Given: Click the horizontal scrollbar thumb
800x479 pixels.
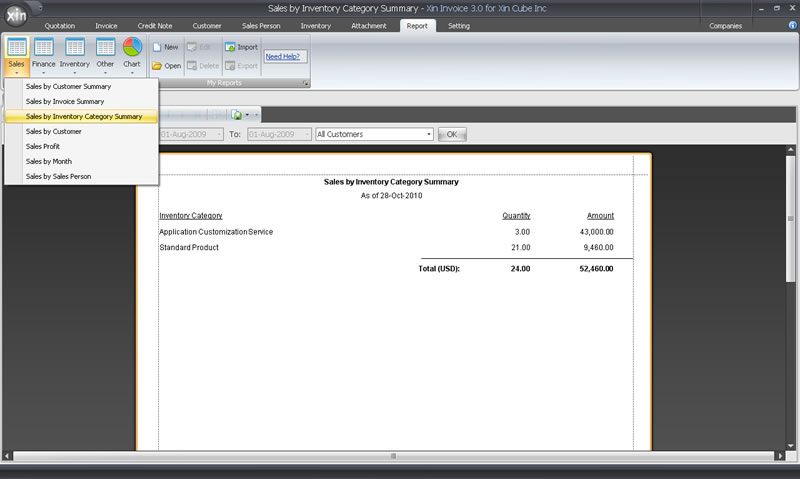Looking at the screenshot, I should 393,456.
